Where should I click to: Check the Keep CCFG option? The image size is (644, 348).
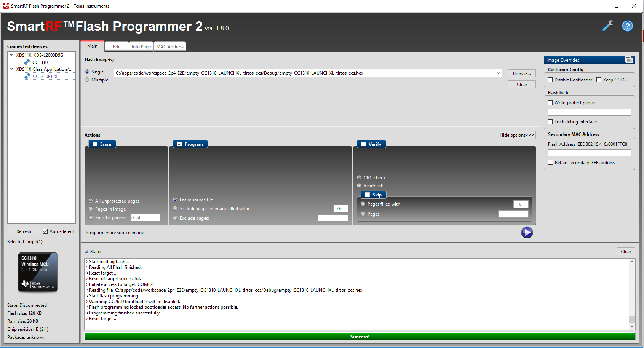pos(599,80)
